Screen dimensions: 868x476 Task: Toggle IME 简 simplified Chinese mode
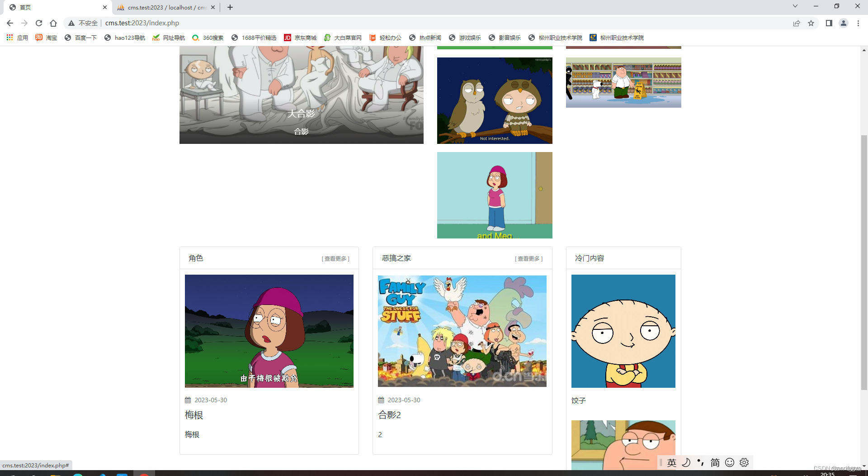tap(715, 462)
